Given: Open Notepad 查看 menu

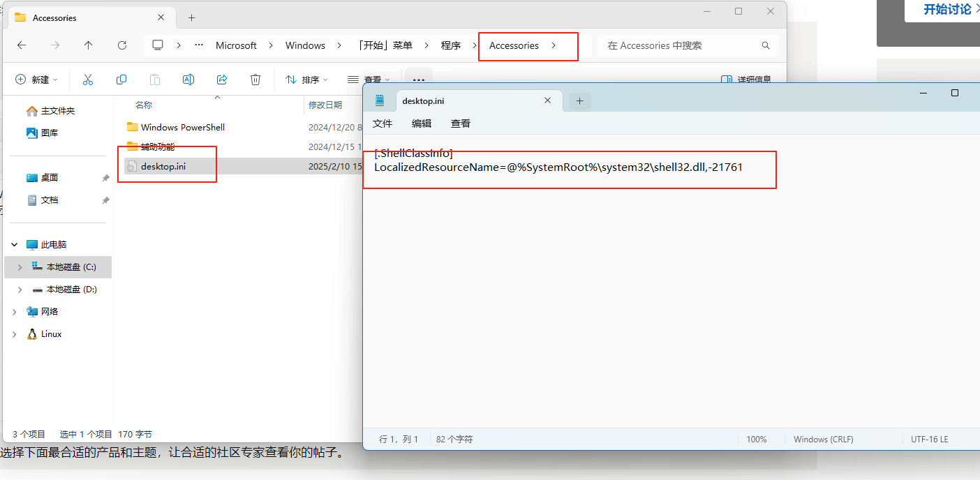Looking at the screenshot, I should click(461, 123).
